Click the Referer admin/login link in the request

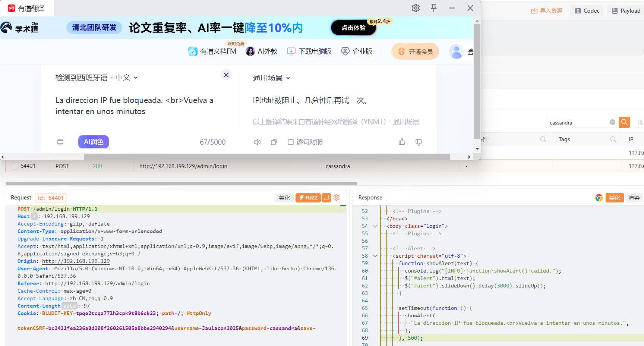click(x=97, y=283)
